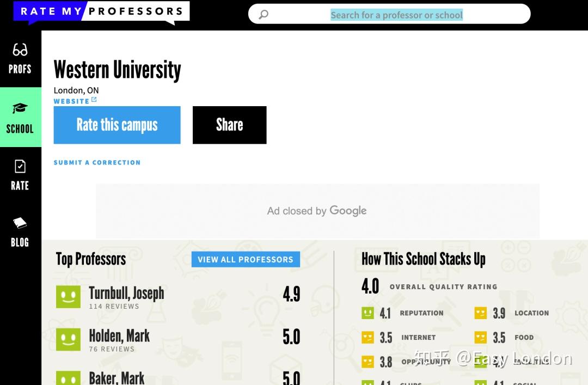Click the search magnifier icon
The image size is (588, 385).
264,15
